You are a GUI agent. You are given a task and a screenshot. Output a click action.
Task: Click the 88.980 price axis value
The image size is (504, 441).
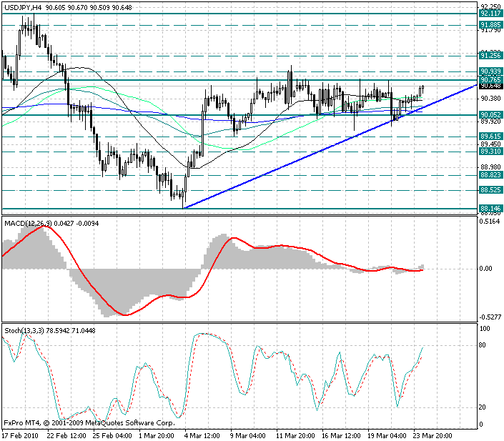tap(491, 167)
